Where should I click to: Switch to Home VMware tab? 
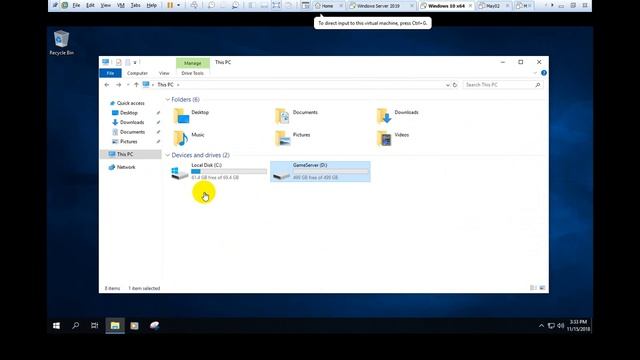327,6
